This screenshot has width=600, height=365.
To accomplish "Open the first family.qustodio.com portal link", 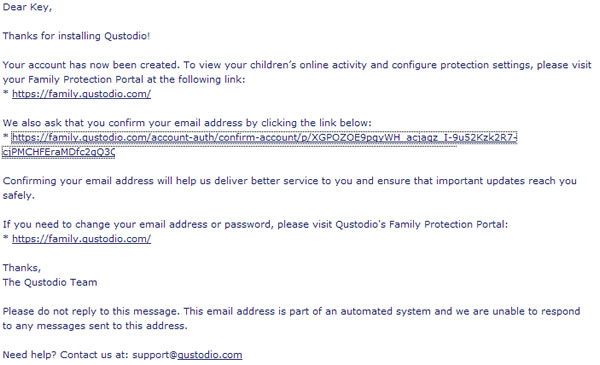I will click(x=82, y=94).
